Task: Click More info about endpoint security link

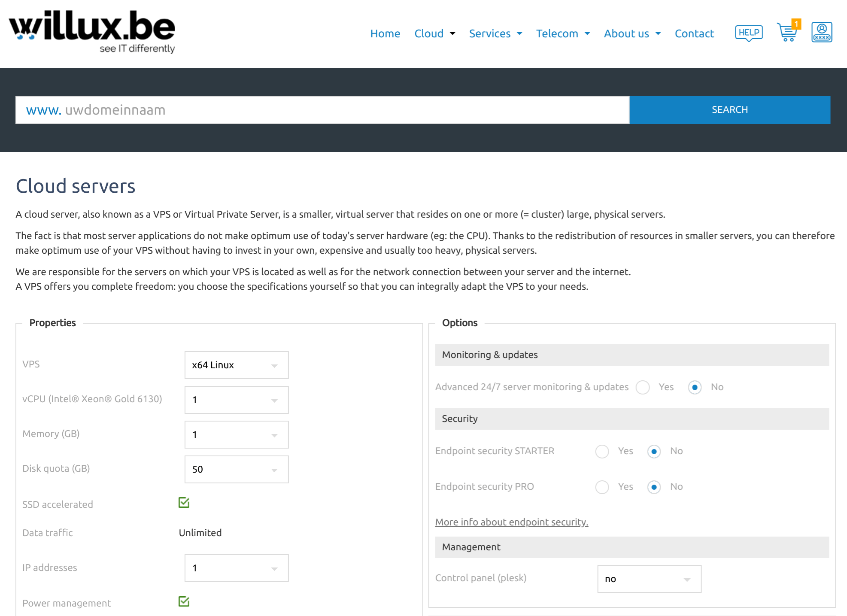Action: (x=512, y=521)
